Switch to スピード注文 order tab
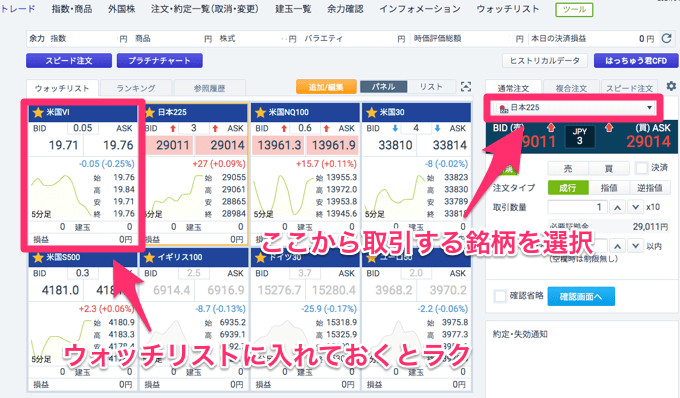The height and width of the screenshot is (398, 680). pos(629,88)
